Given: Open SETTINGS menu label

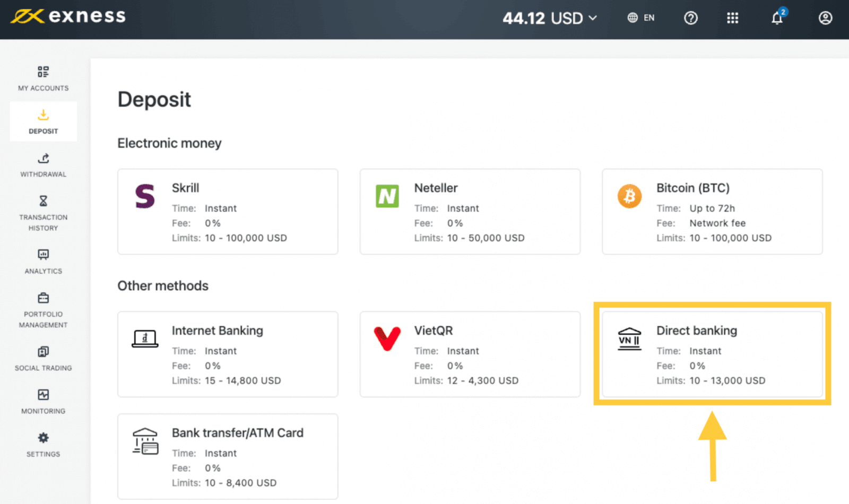Looking at the screenshot, I should (43, 454).
